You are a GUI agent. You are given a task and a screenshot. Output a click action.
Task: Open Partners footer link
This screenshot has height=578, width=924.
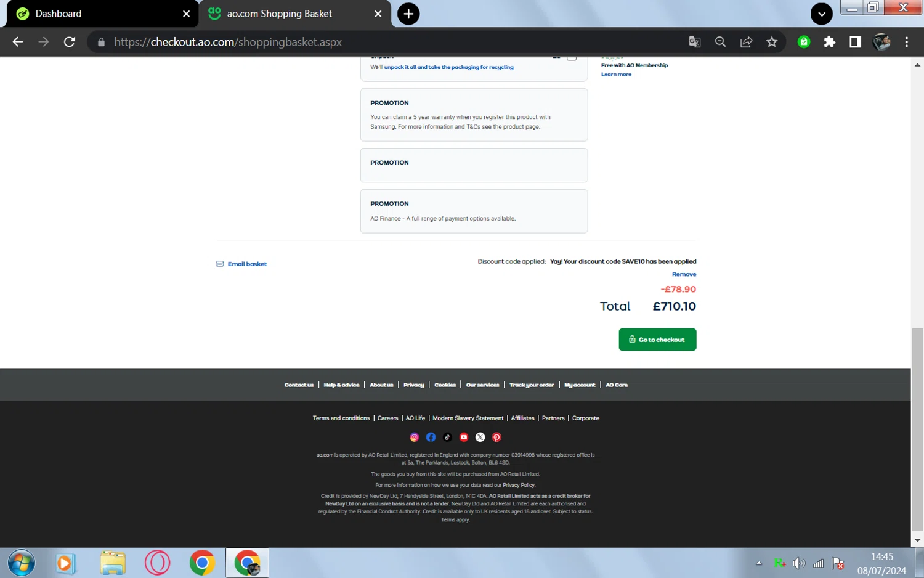pyautogui.click(x=553, y=418)
